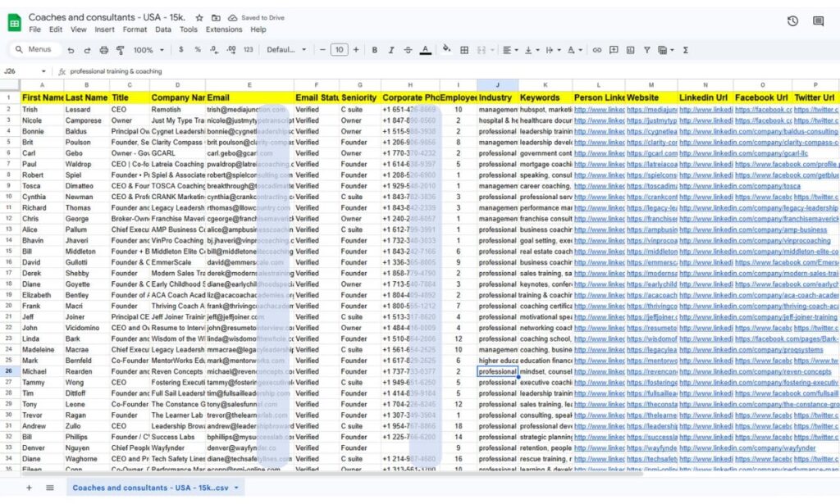
Task: Open filter views dropdown
Action: tap(666, 50)
